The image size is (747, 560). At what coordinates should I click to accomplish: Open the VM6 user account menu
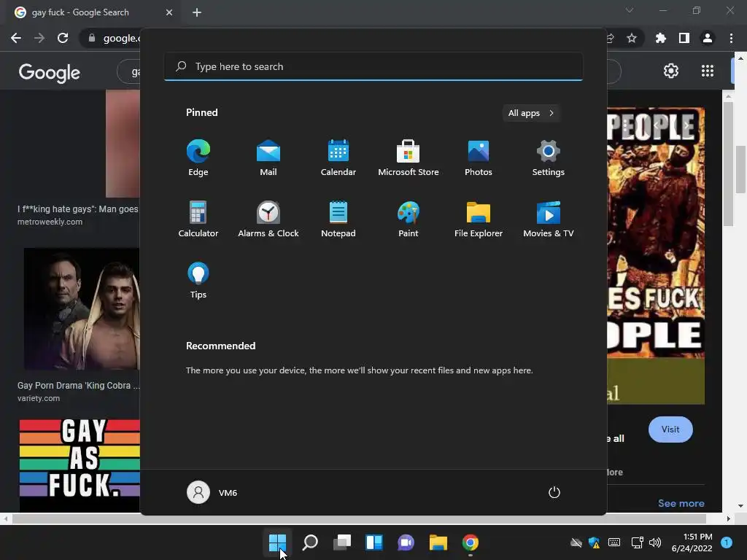coord(212,492)
